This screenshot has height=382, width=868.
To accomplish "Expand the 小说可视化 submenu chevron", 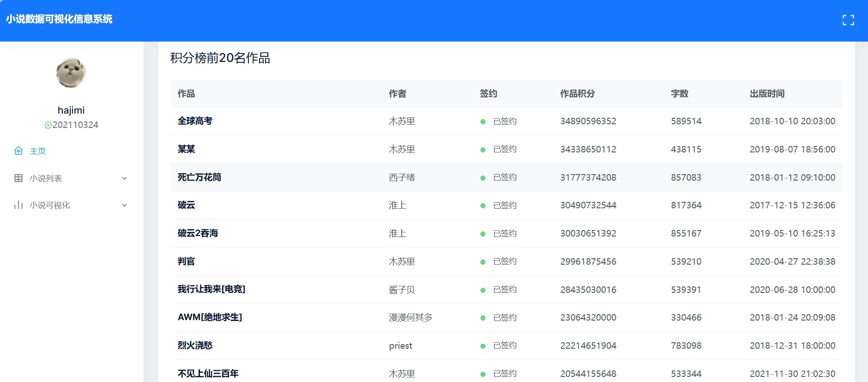I will pos(124,205).
